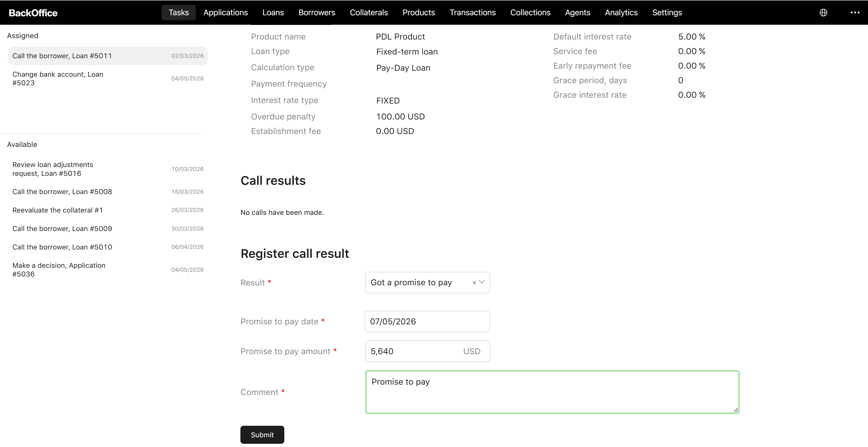The height and width of the screenshot is (447, 868).
Task: Open the language globe icon
Action: [x=823, y=12]
